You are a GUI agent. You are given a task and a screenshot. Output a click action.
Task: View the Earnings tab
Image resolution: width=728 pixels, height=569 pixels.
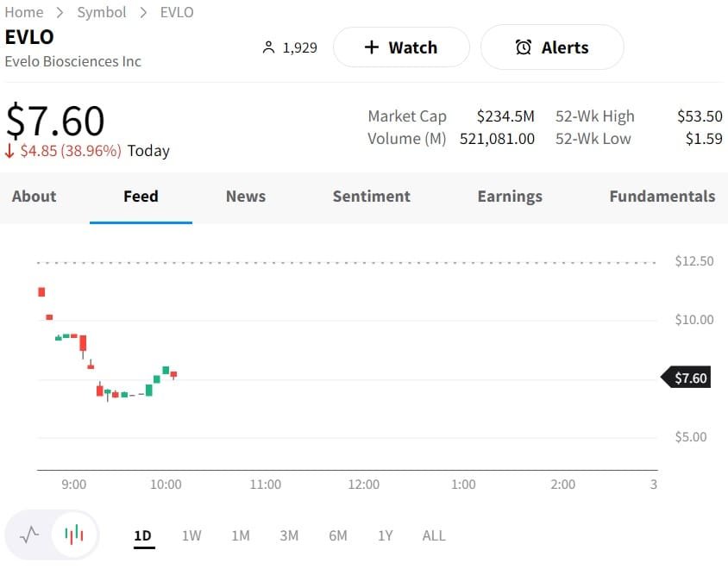[x=510, y=197]
